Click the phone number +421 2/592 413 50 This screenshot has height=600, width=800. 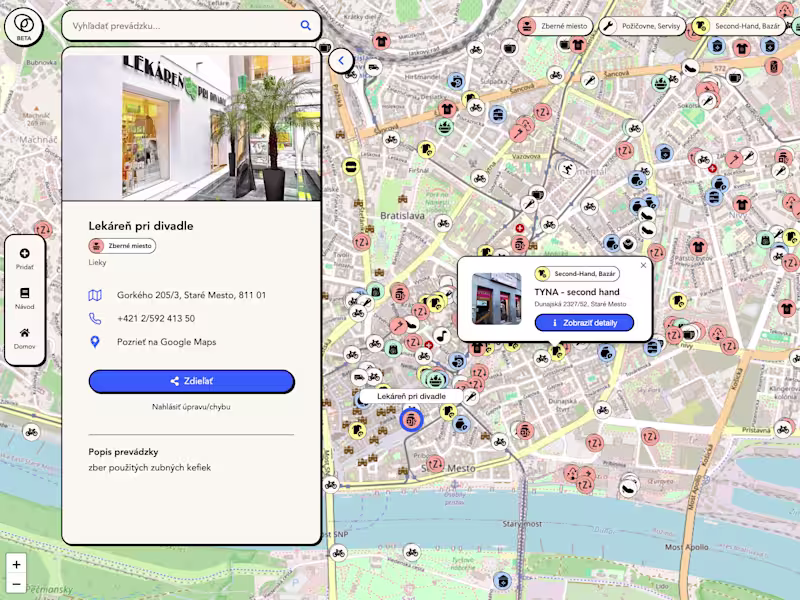(156, 318)
